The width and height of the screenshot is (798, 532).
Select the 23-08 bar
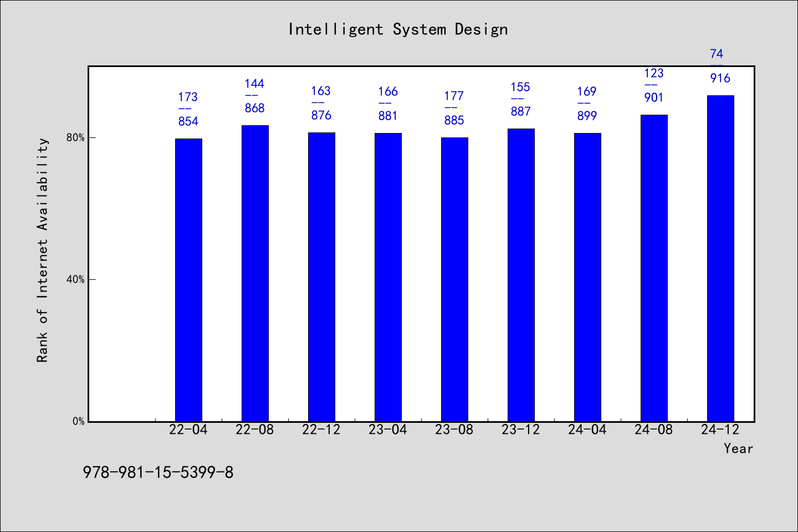tap(454, 279)
